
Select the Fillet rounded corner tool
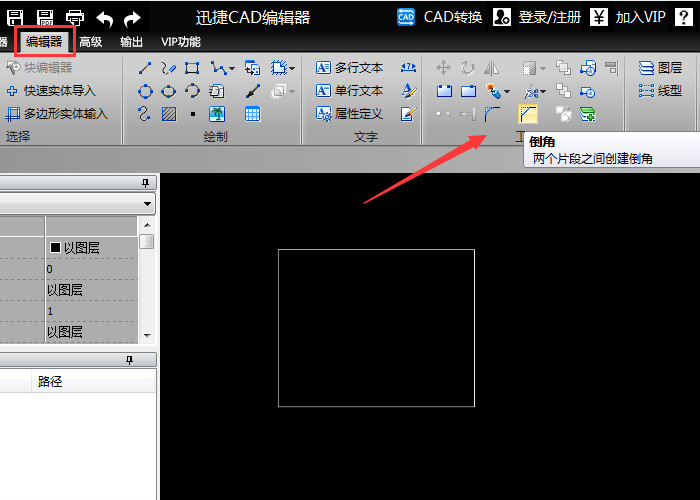point(492,114)
